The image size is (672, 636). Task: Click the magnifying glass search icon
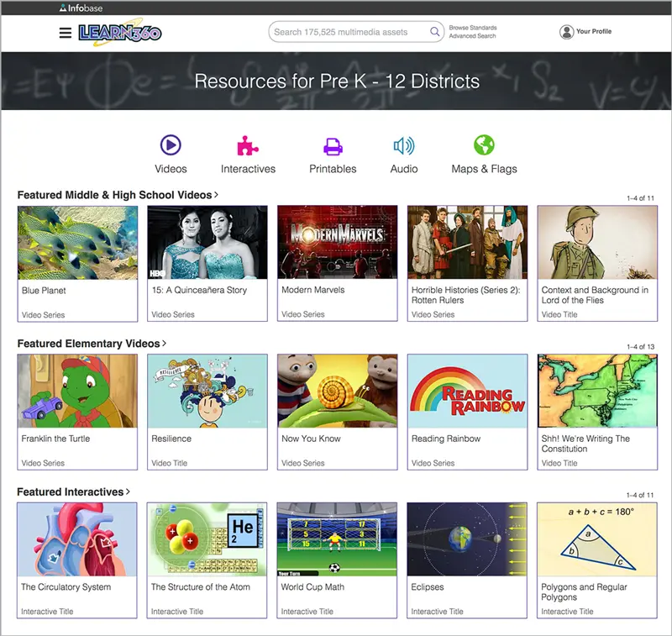click(x=435, y=32)
